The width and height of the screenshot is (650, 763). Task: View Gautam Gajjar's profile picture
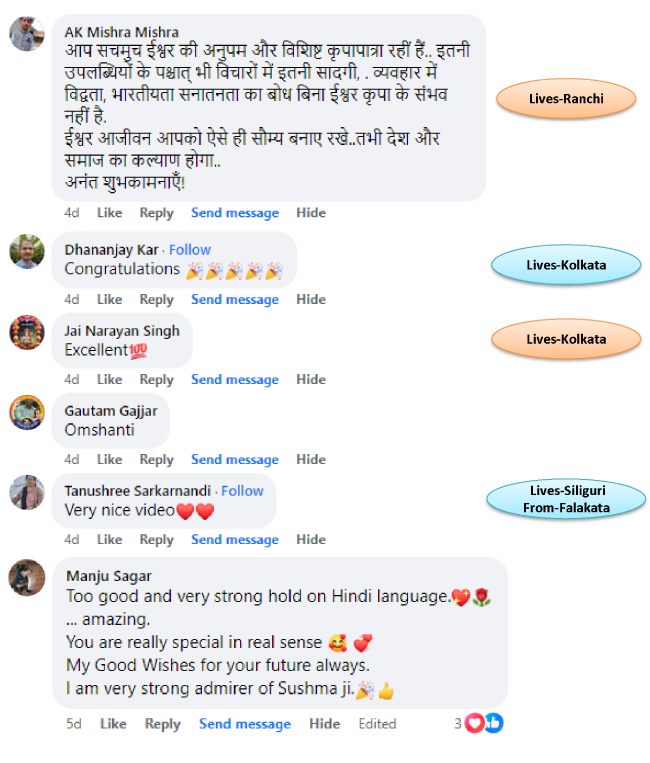pos(27,413)
